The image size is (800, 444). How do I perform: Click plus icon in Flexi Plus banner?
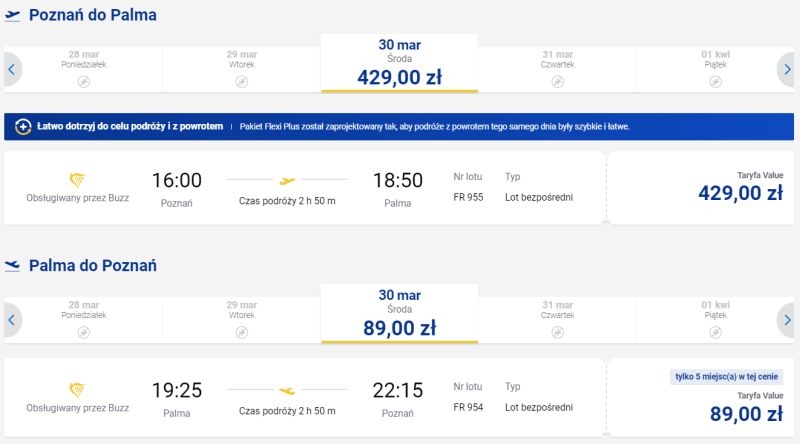tap(23, 127)
